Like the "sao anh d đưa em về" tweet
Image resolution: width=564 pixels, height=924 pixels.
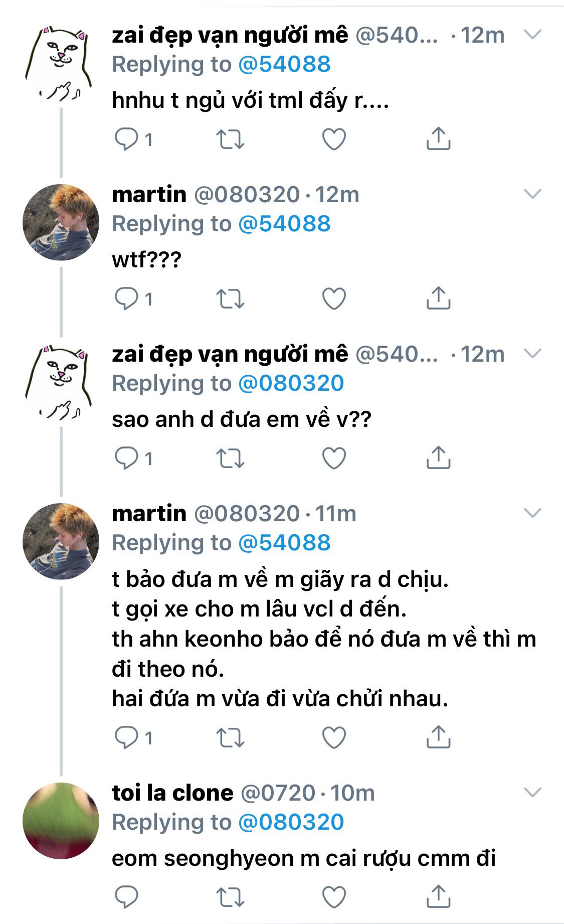tap(334, 458)
